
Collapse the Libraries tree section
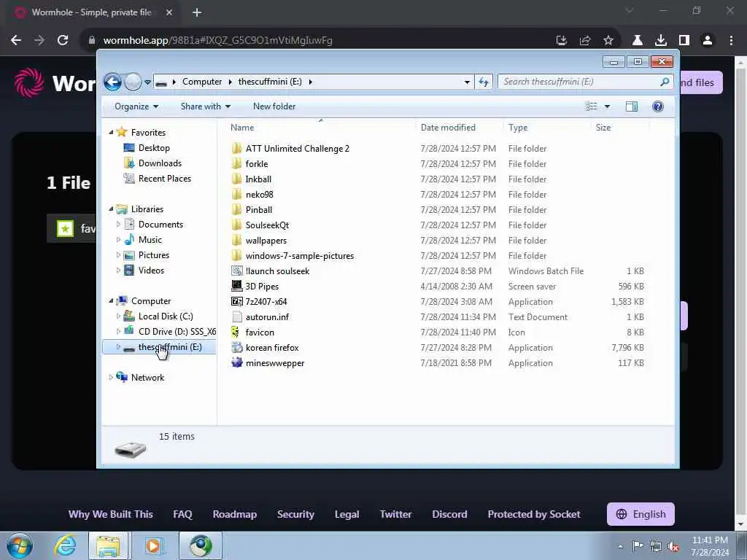[111, 209]
